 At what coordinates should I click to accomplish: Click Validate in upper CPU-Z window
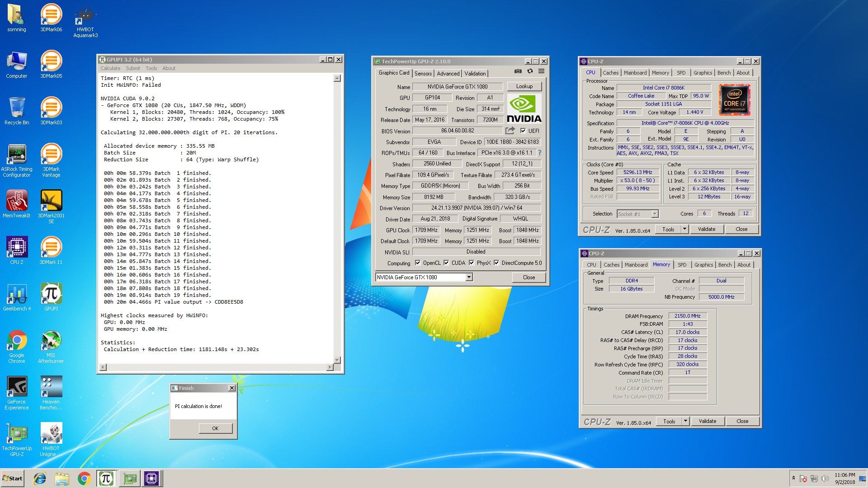point(707,229)
